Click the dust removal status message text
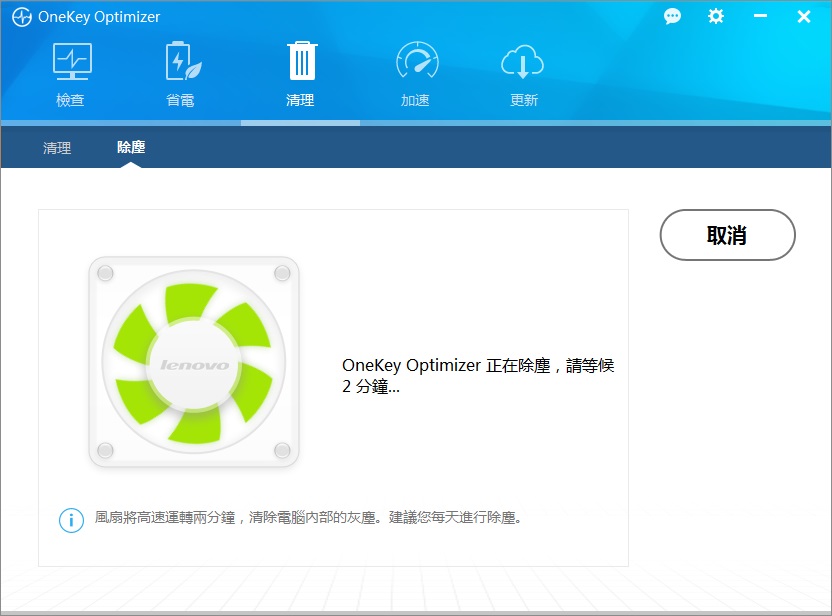This screenshot has height=616, width=832. tap(478, 376)
